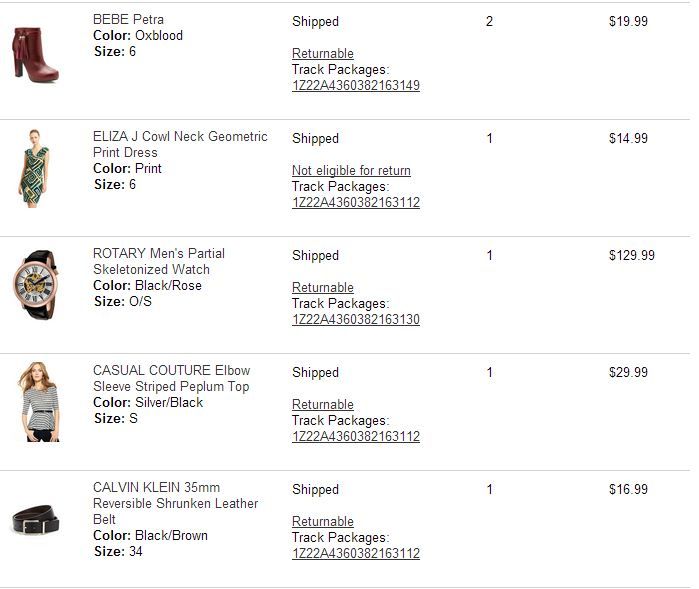This screenshot has width=699, height=589.
Task: Click Returnable link for peplum top
Action: (322, 405)
